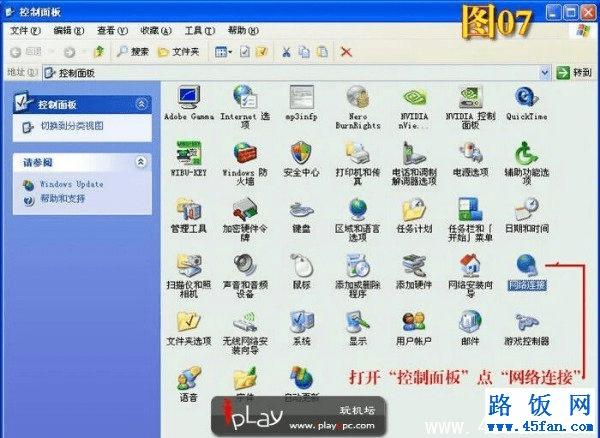
Task: Open 添加硬件 icon
Action: 414,265
